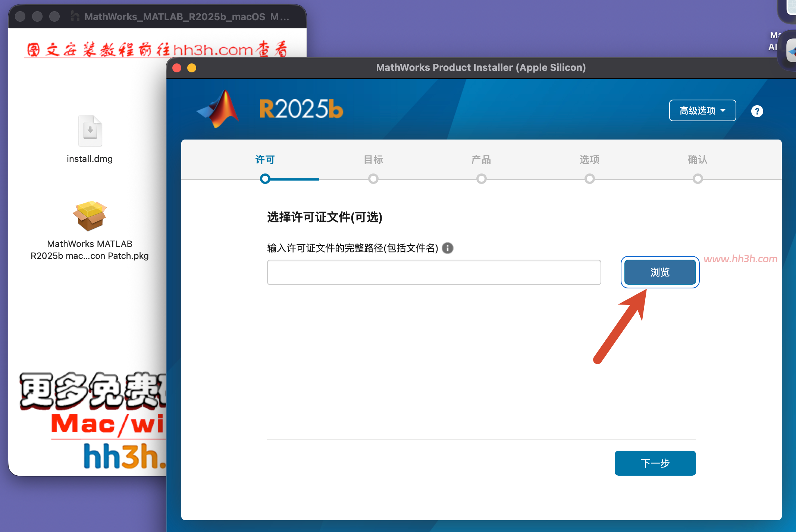The height and width of the screenshot is (532, 796).
Task: Focus the license file path input field
Action: (434, 272)
